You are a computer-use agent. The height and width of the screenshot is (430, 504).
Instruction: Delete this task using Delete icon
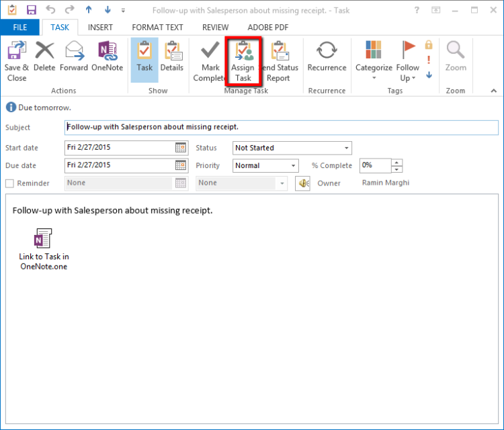[44, 56]
